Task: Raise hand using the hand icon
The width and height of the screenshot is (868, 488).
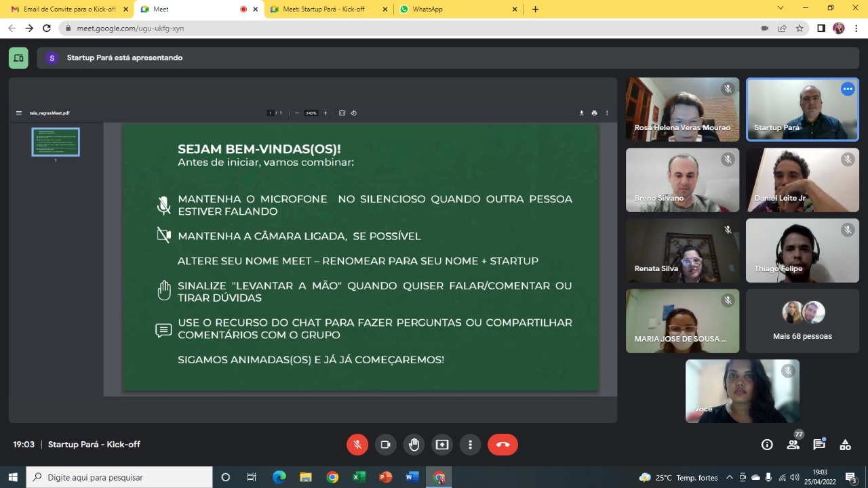Action: click(x=414, y=445)
